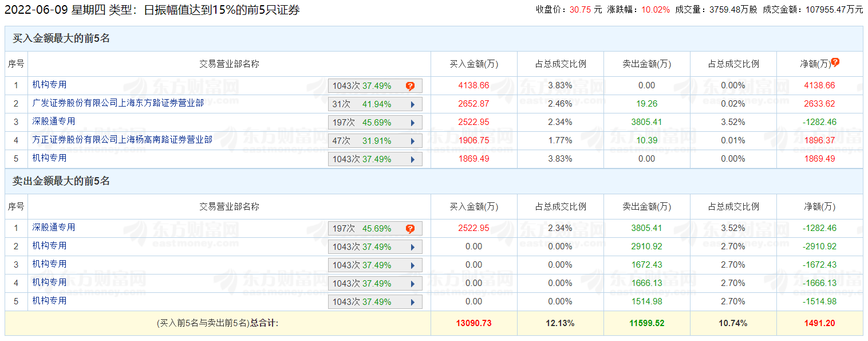Click arrow icon in 广发证券 31次 box

pos(412,104)
